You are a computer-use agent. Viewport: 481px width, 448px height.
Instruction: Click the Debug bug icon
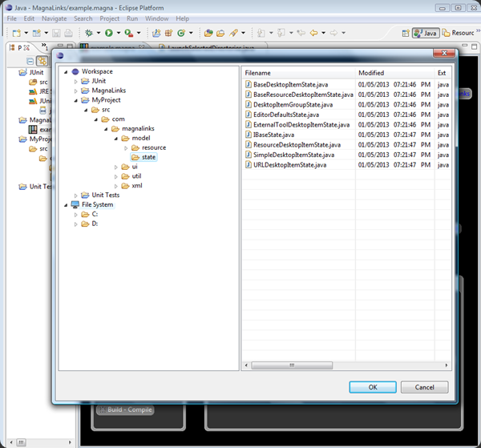pos(89,33)
